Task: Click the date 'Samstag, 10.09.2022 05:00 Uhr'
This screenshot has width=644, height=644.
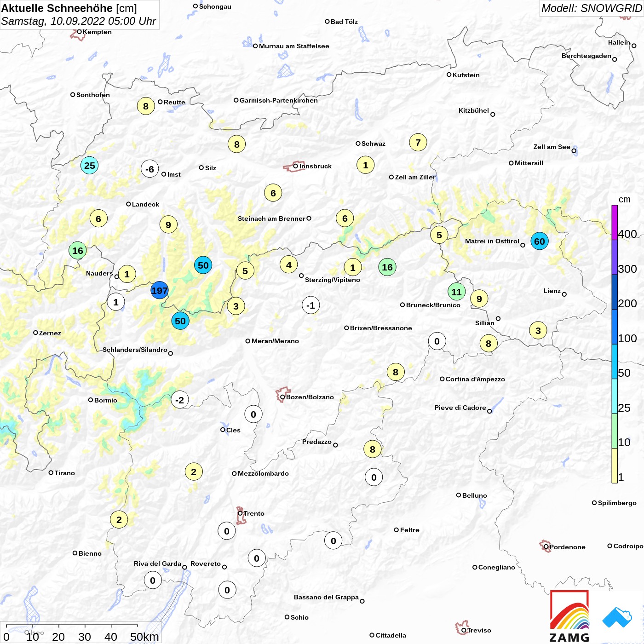Action: [79, 21]
